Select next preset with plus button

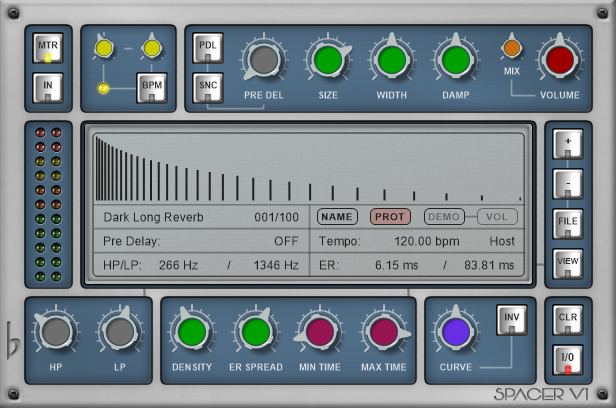[x=567, y=145]
